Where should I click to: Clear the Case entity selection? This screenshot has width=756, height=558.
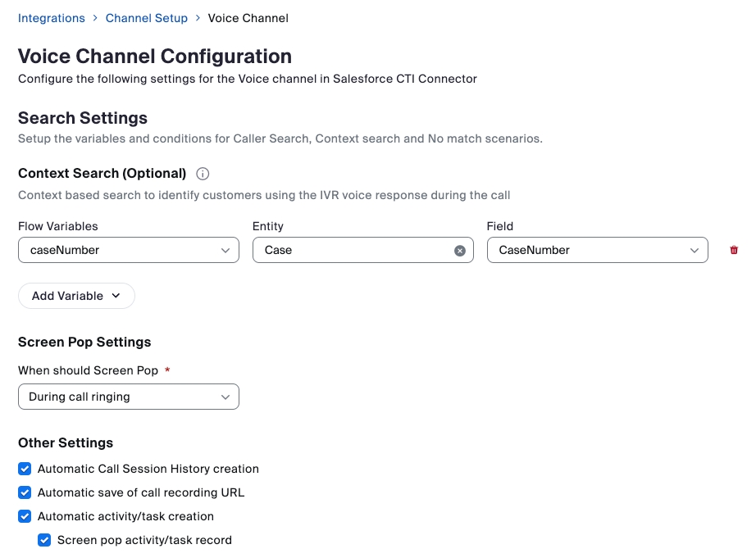(459, 250)
